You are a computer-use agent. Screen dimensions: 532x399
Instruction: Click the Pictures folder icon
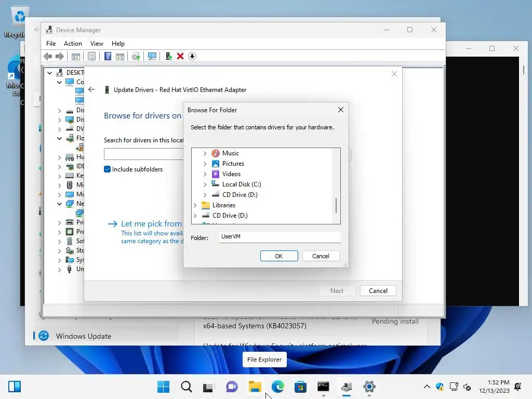[x=216, y=164]
